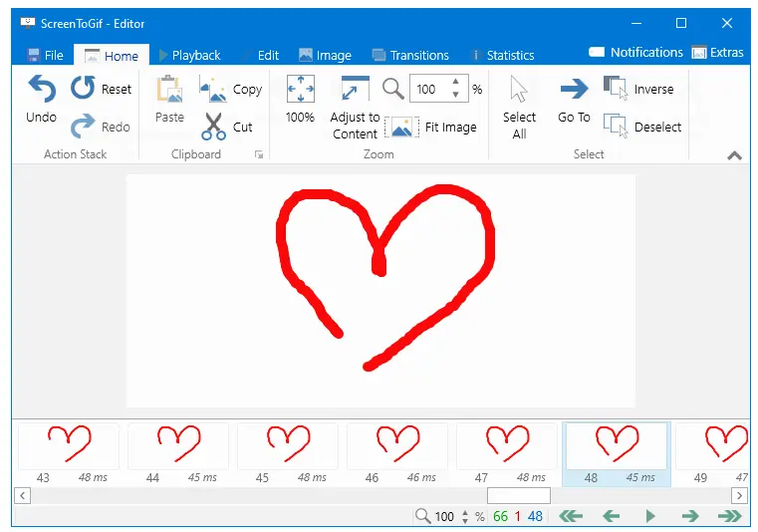Switch to the Home tab
The height and width of the screenshot is (532, 758).
point(112,55)
